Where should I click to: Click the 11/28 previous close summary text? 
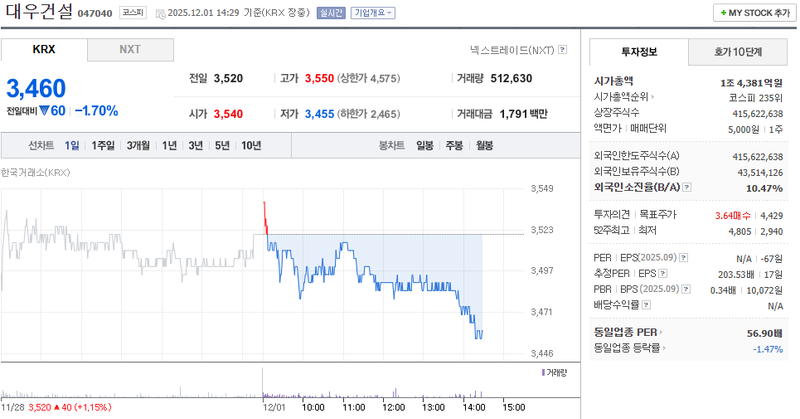tap(56, 407)
